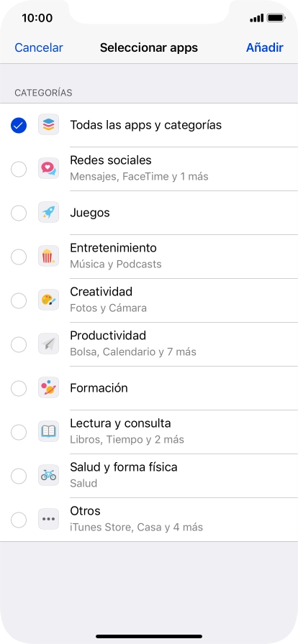
Task: Expand Productividad row listing Bolsa, Calendario
Action: pyautogui.click(x=149, y=344)
